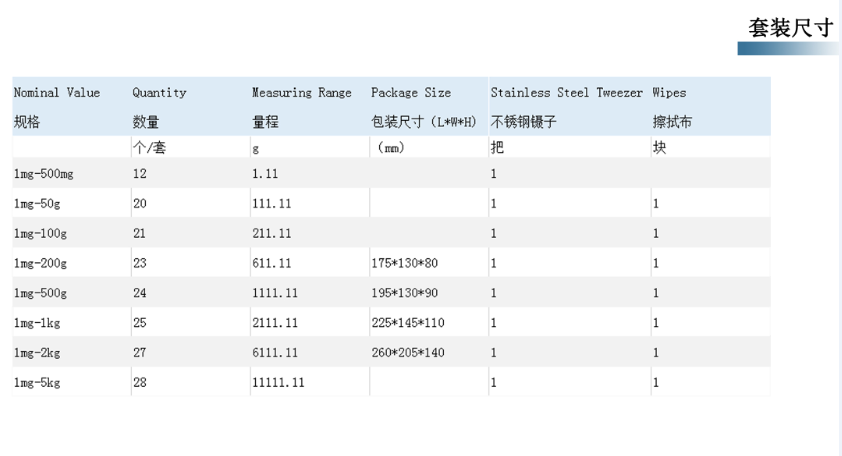Click the Measuring Range header cell
This screenshot has height=456, width=842.
(x=302, y=93)
